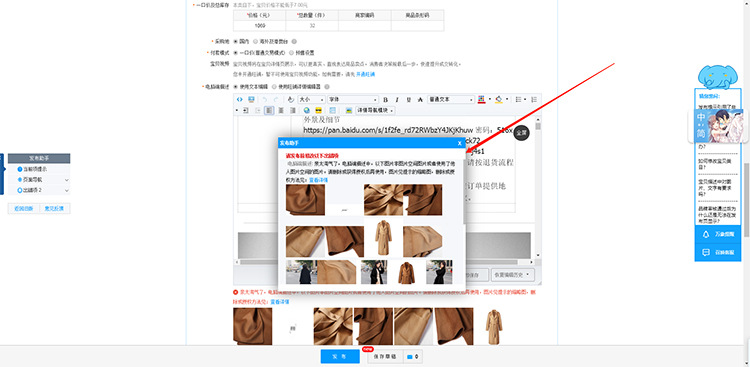Apply italic formatting
750x367 pixels.
pos(397,100)
